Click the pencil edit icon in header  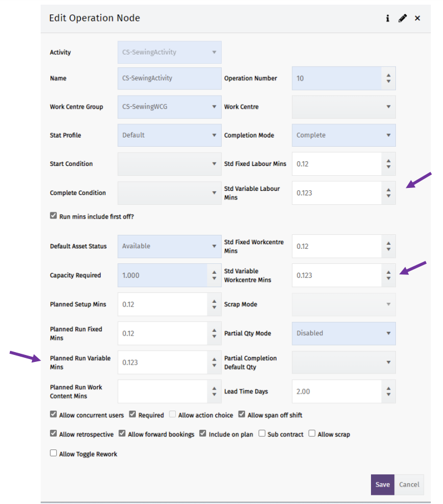click(x=402, y=19)
